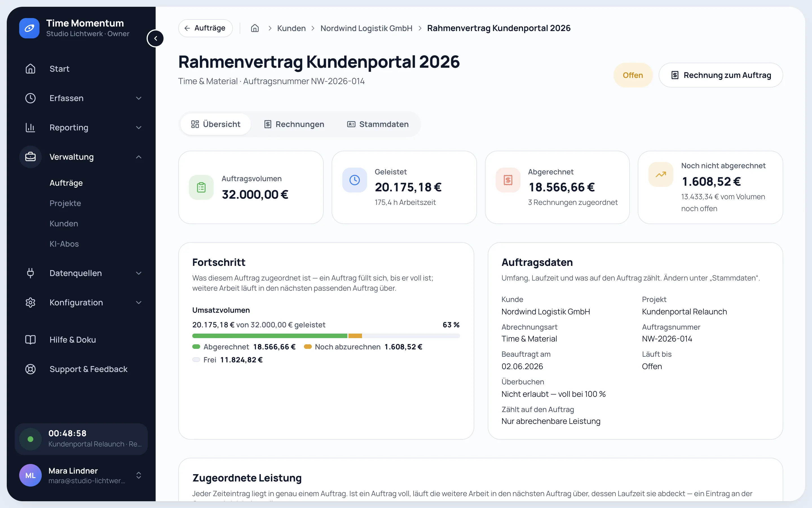Collapse the sidebar with the arrow button

click(x=155, y=38)
